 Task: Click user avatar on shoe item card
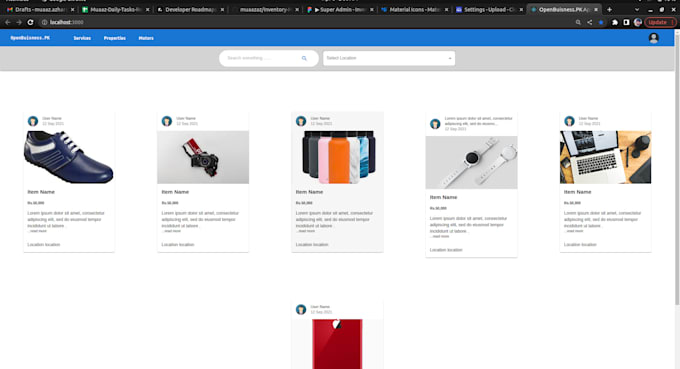[33, 121]
